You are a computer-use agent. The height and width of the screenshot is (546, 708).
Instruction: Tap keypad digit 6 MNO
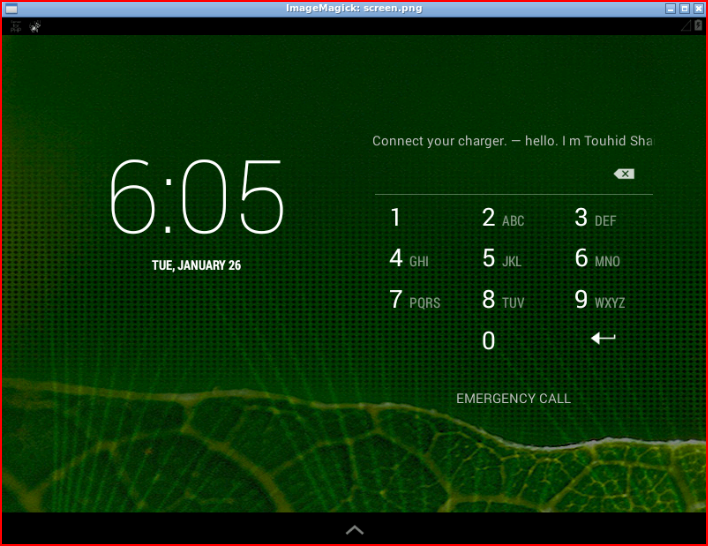pyautogui.click(x=597, y=258)
